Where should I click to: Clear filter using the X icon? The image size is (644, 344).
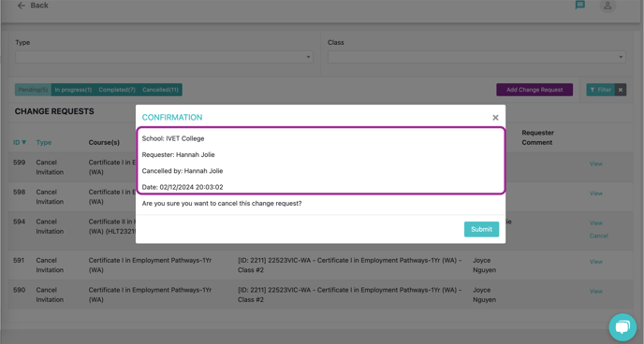pyautogui.click(x=621, y=90)
